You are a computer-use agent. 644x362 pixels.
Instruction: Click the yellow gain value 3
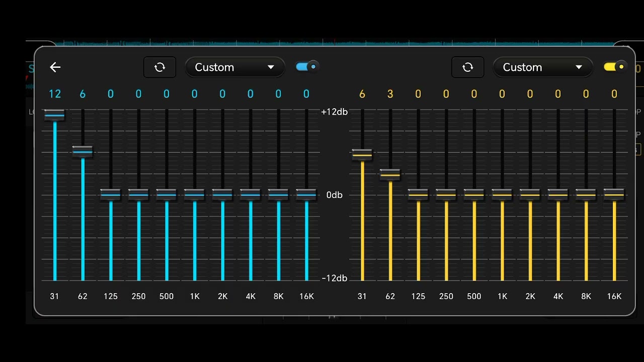click(x=390, y=94)
